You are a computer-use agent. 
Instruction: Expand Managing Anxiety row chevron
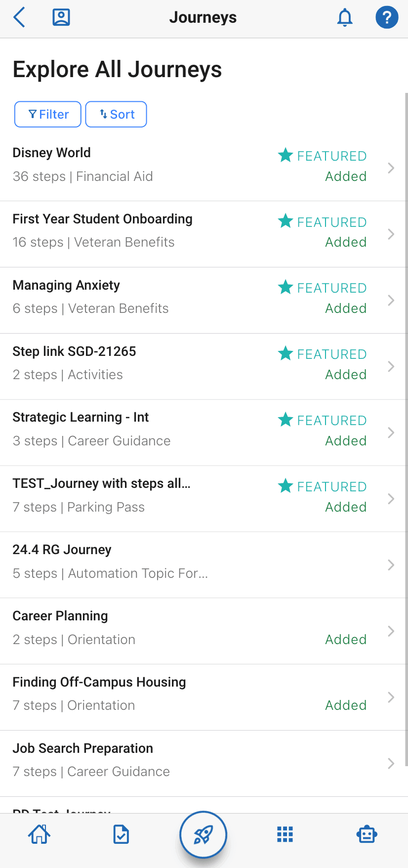(x=391, y=301)
